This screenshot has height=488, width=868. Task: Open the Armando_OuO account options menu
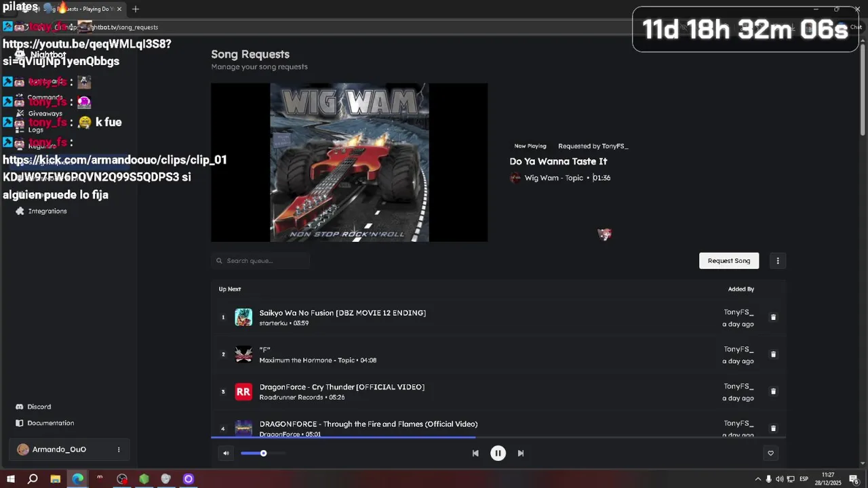pos(119,449)
